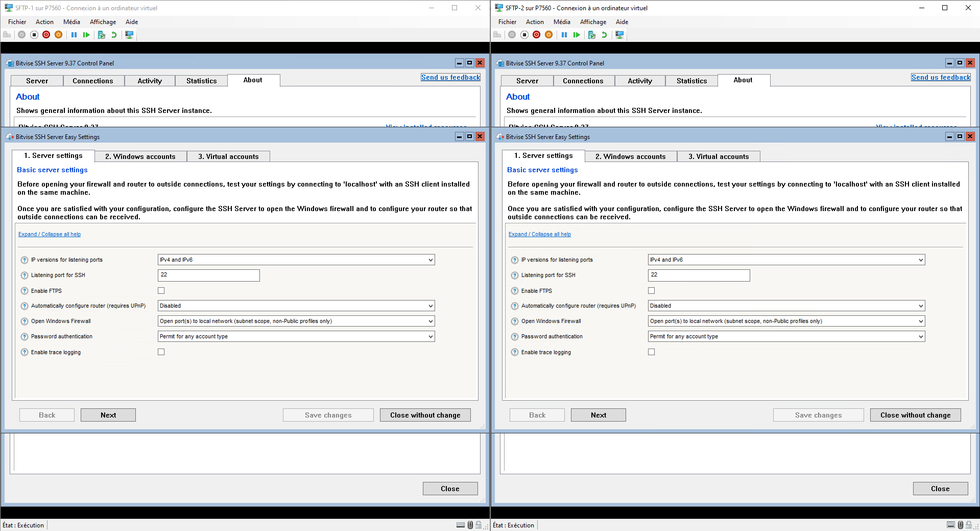Open Password authentication dropdown in SFTP-2 window
This screenshot has width=980, height=531.
click(x=786, y=336)
